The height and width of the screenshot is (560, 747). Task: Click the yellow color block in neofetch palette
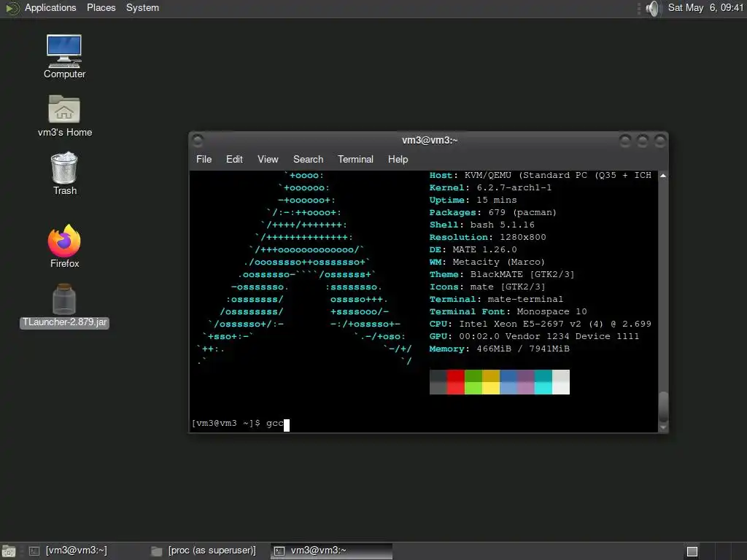point(491,382)
